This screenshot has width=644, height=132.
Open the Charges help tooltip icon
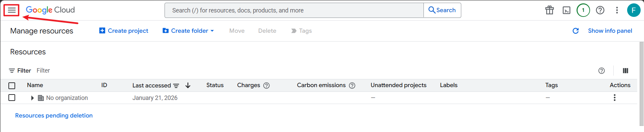pos(266,85)
